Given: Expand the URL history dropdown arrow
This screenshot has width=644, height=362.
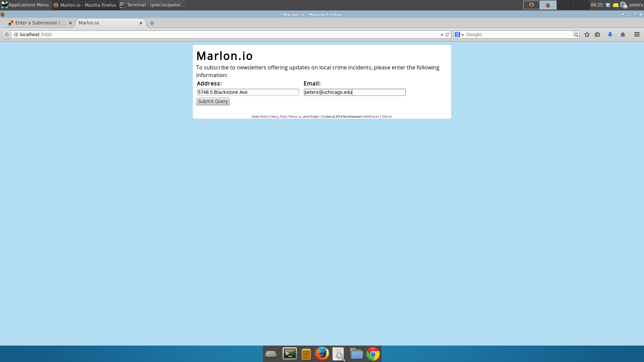Looking at the screenshot, I should (x=441, y=35).
